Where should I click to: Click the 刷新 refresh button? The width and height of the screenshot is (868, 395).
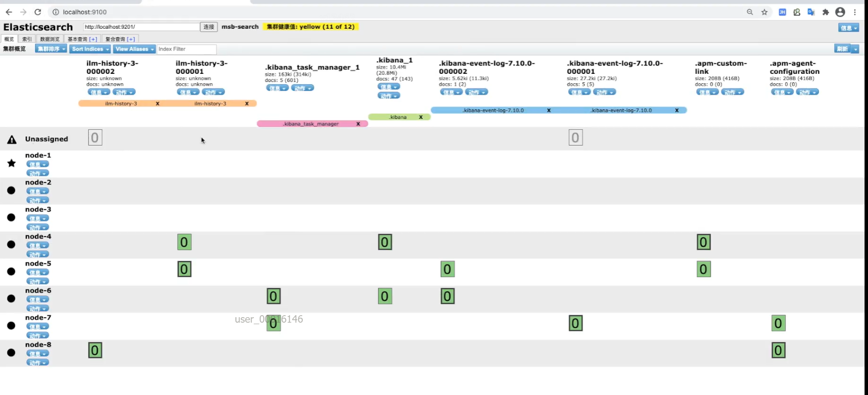pos(842,49)
